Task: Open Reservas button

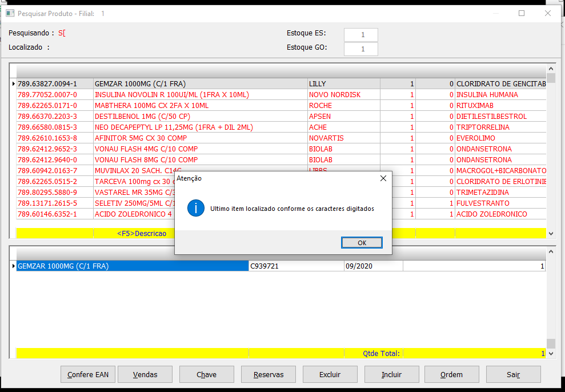Action: [x=269, y=375]
